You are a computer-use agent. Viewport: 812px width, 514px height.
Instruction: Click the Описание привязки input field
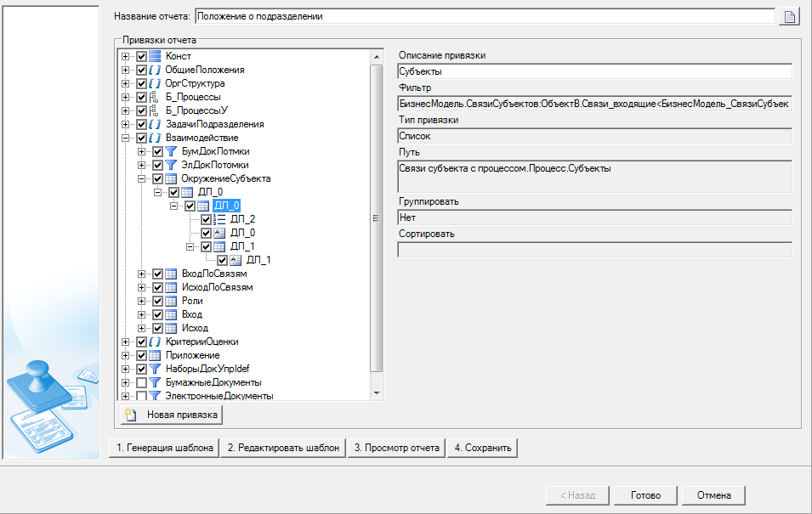pos(594,71)
